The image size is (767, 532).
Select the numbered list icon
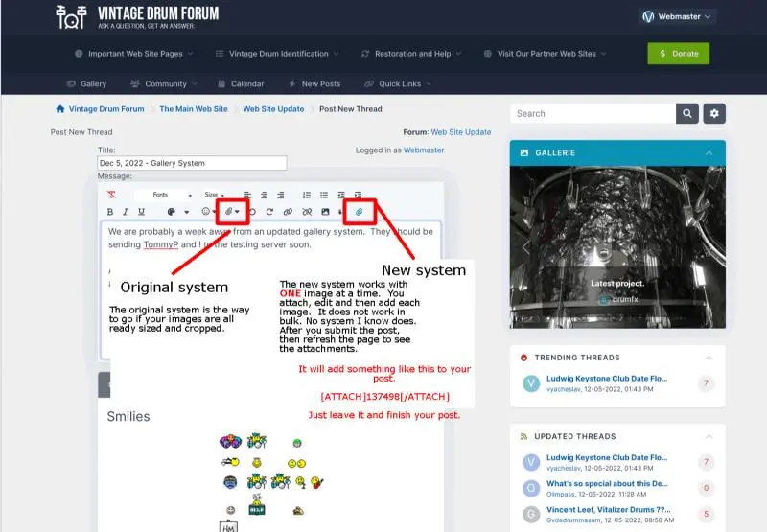tap(307, 195)
